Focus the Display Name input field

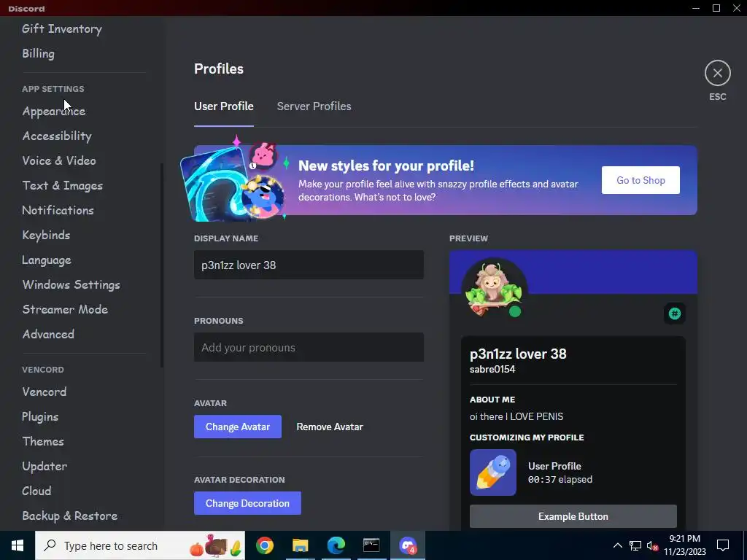point(309,265)
